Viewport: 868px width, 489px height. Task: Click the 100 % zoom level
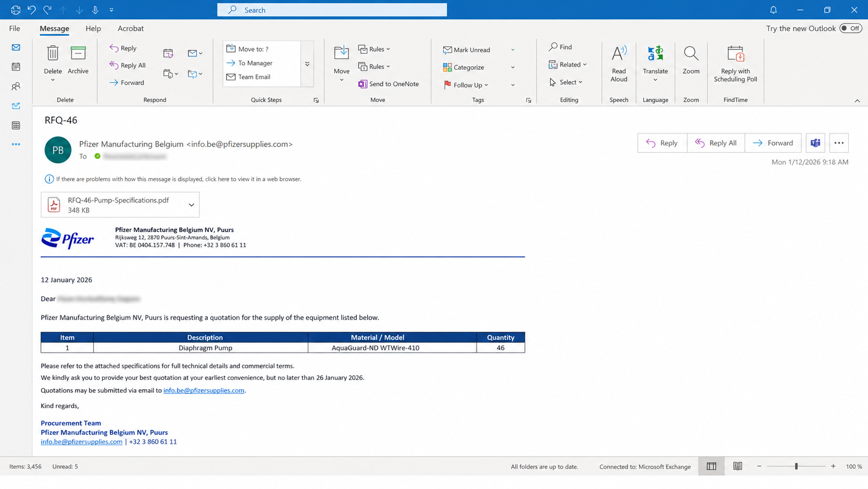point(854,467)
